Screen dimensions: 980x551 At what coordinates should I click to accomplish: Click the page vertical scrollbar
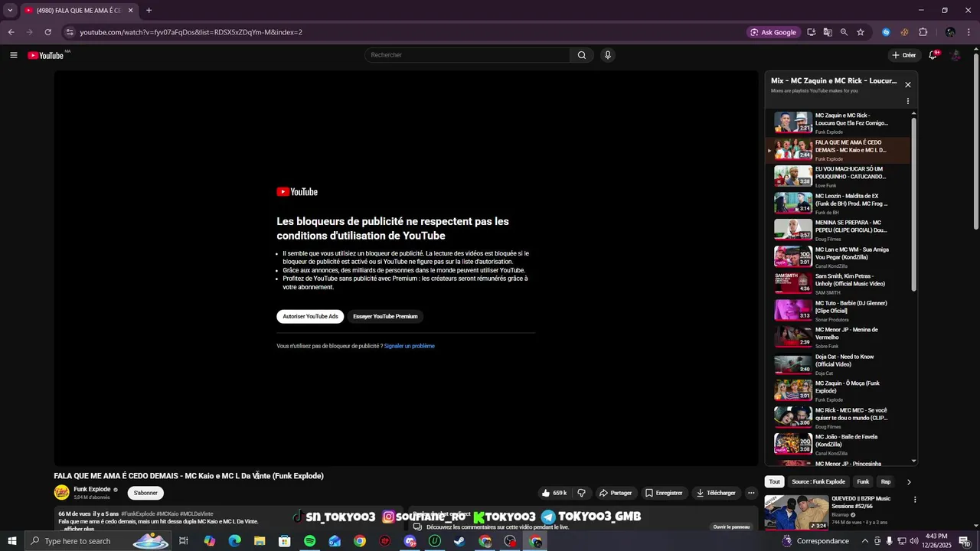click(x=975, y=142)
